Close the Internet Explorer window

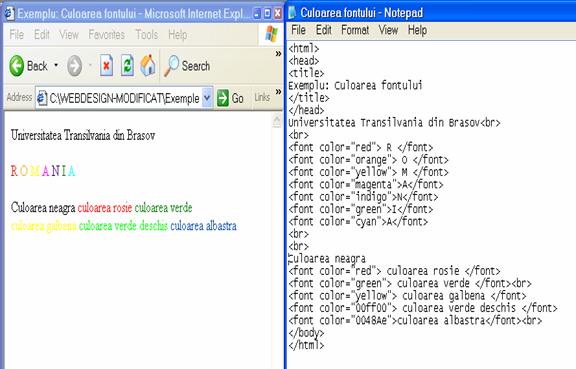coord(278,14)
